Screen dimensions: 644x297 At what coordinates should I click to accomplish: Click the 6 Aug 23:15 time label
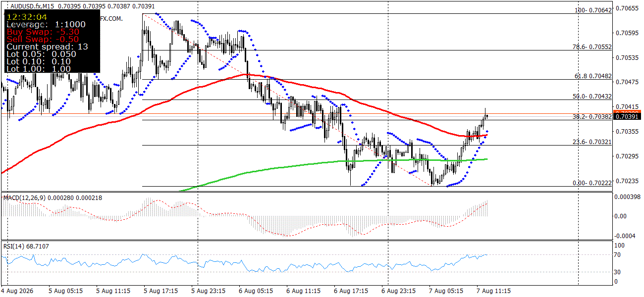(x=399, y=291)
